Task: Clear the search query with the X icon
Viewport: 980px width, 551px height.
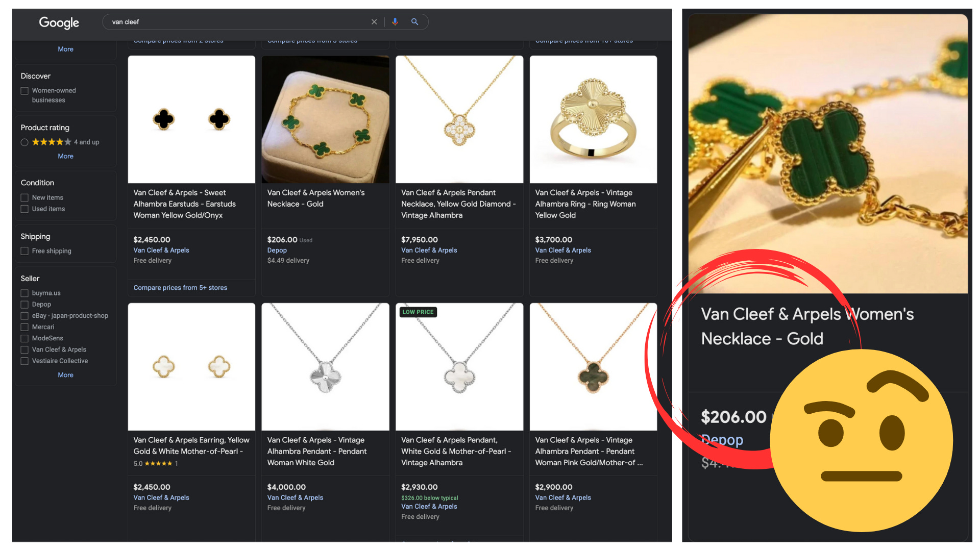Action: point(374,21)
